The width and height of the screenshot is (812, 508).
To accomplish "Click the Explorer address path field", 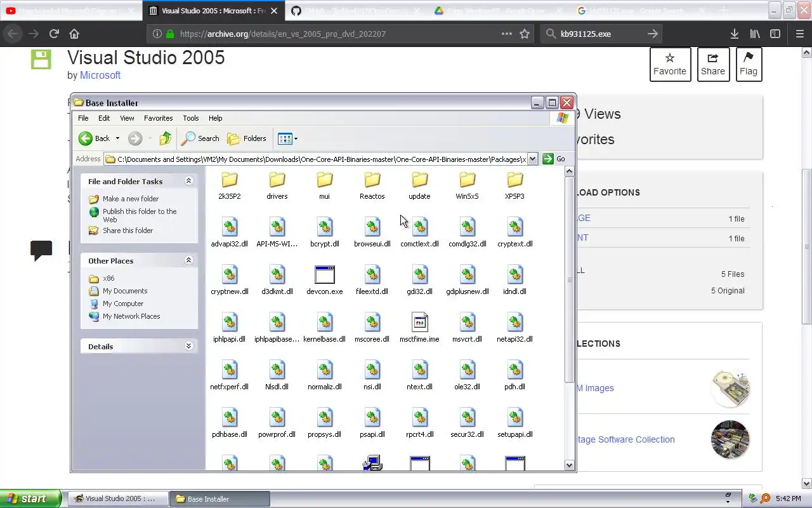I will click(321, 159).
